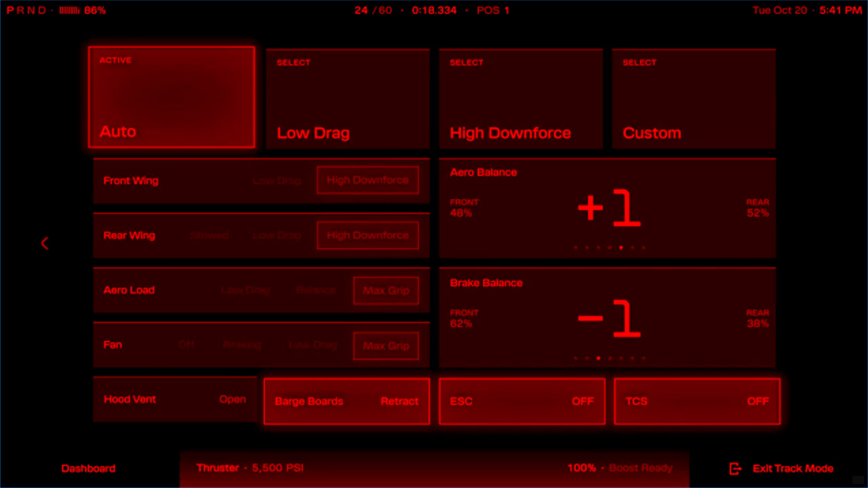Set Rear Wing to High Downforce
This screenshot has width=868, height=488.
tap(368, 235)
